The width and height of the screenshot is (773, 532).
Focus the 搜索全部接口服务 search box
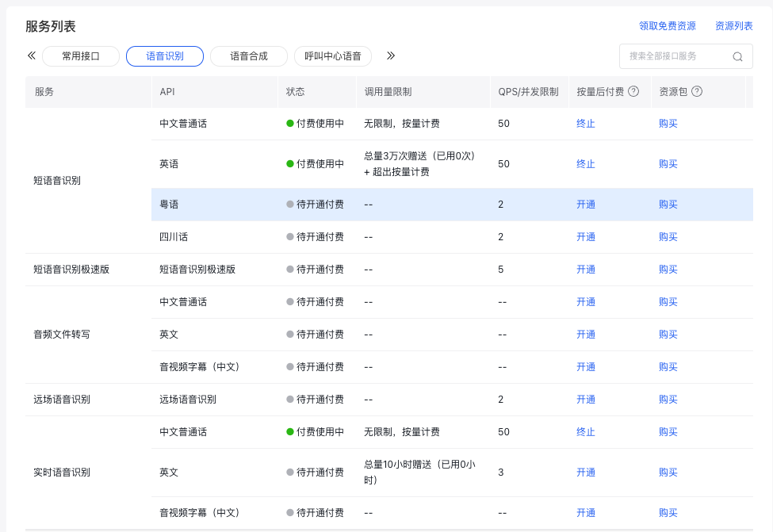click(x=686, y=56)
